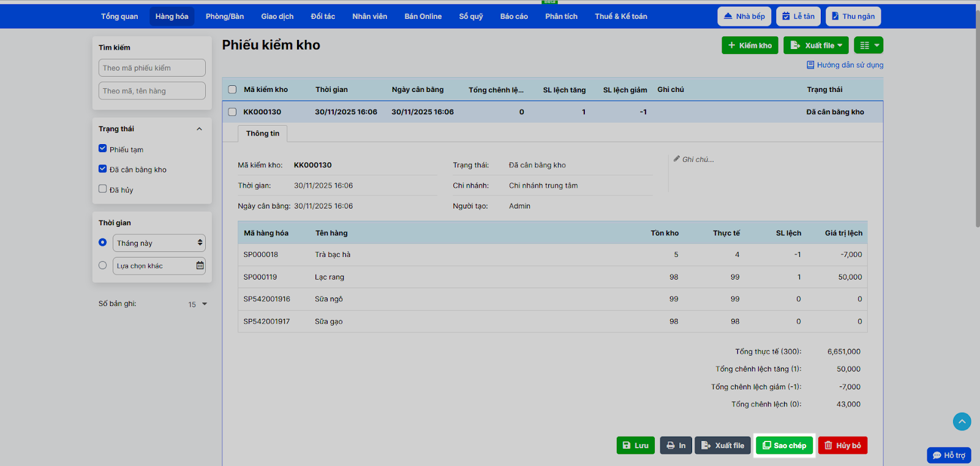Switch to the Thông tin tab
The image size is (980, 466).
[x=263, y=134]
